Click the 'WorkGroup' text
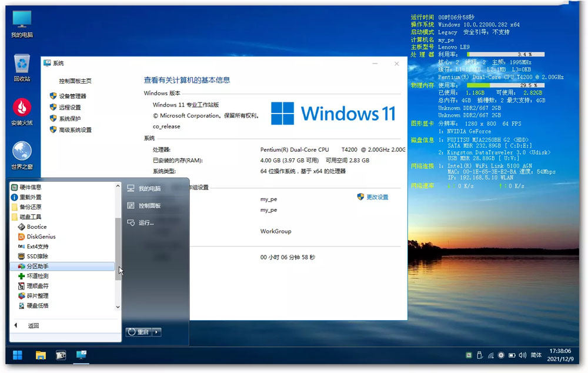 [x=276, y=231]
